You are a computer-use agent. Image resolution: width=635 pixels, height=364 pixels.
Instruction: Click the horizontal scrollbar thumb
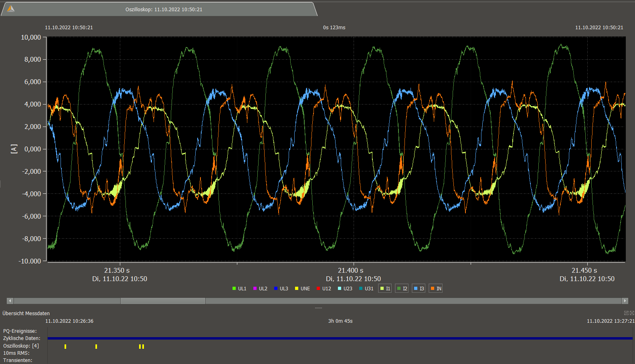[x=163, y=301]
